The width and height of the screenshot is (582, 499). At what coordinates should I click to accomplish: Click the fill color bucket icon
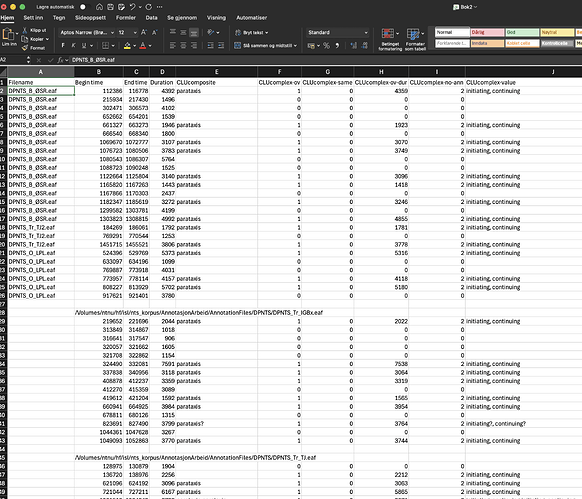coord(127,46)
